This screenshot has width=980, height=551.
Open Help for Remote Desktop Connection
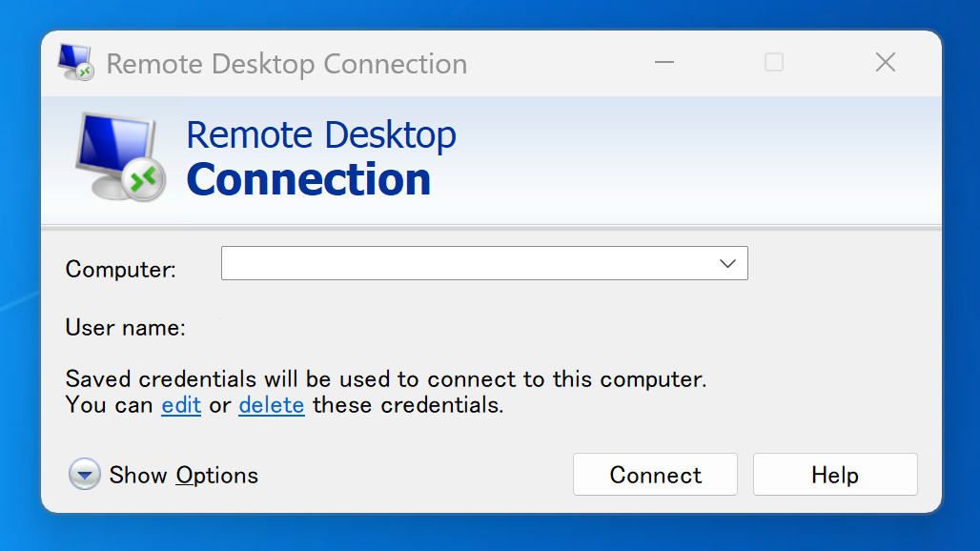pyautogui.click(x=834, y=474)
